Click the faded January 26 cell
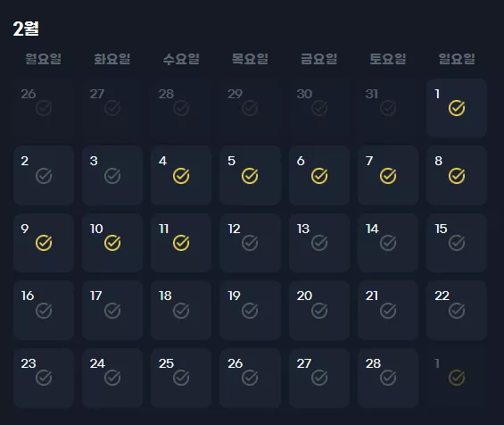 click(44, 108)
